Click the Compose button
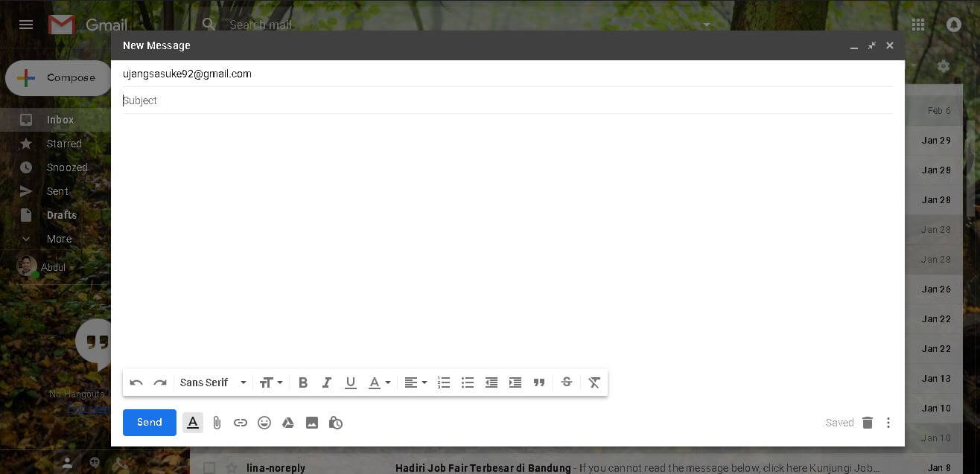This screenshot has height=474, width=980. click(59, 78)
